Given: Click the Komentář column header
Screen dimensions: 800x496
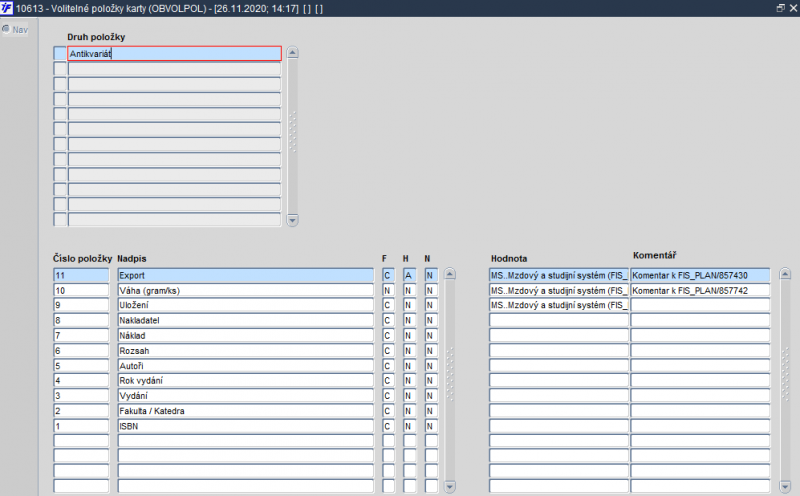Looking at the screenshot, I should pos(655,255).
